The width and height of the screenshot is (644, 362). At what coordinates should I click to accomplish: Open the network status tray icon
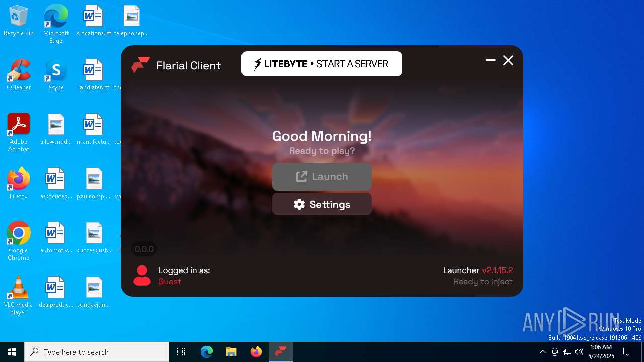coord(567,352)
